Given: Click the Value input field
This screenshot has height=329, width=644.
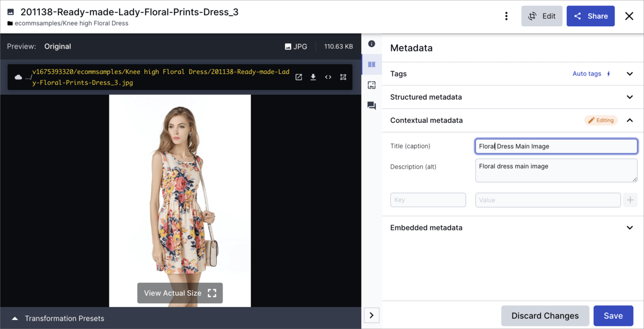Looking at the screenshot, I should point(548,200).
